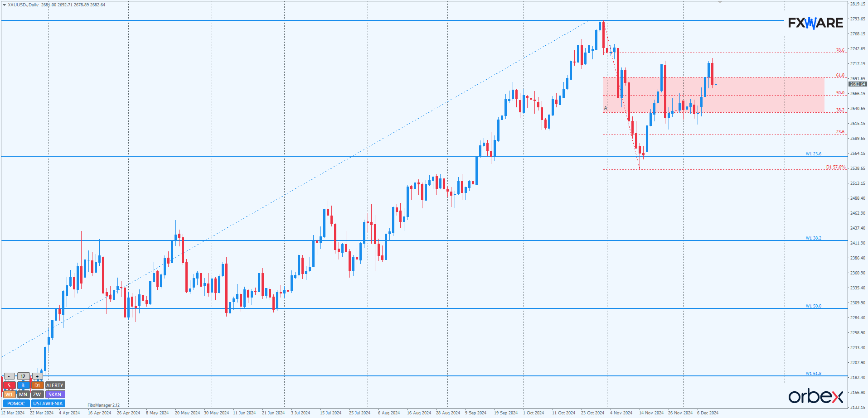Click the chart shift triangle marker at top
Image resolution: width=868 pixels, height=418 pixels.
[x=720, y=3]
